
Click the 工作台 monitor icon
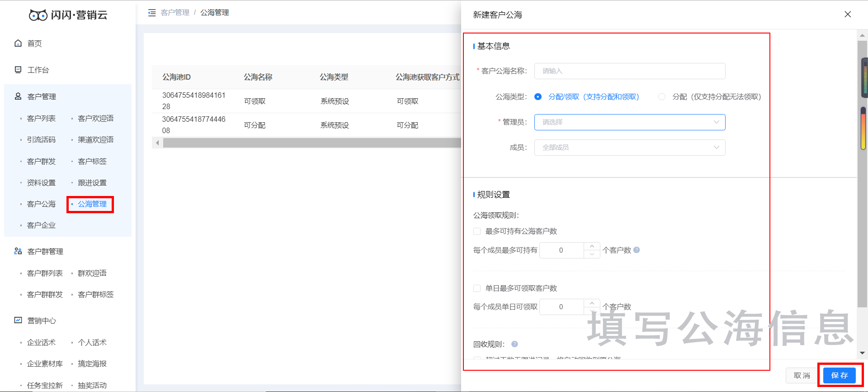click(18, 70)
